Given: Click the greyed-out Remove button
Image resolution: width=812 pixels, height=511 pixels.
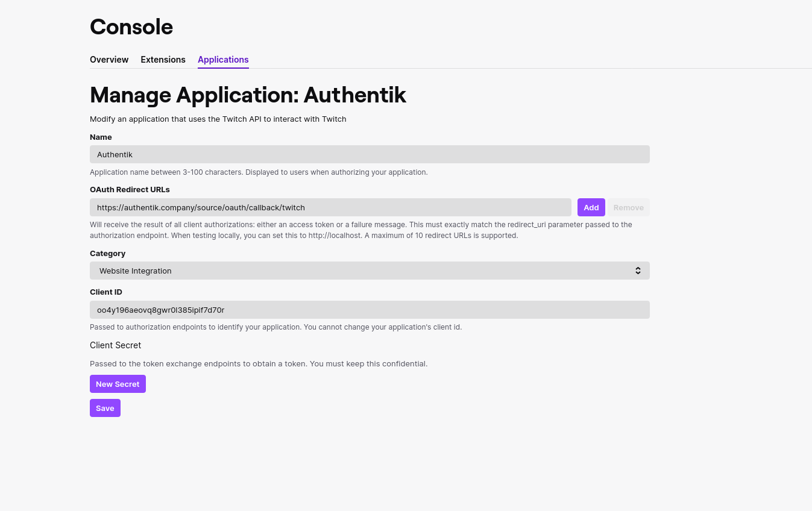Looking at the screenshot, I should pos(628,207).
